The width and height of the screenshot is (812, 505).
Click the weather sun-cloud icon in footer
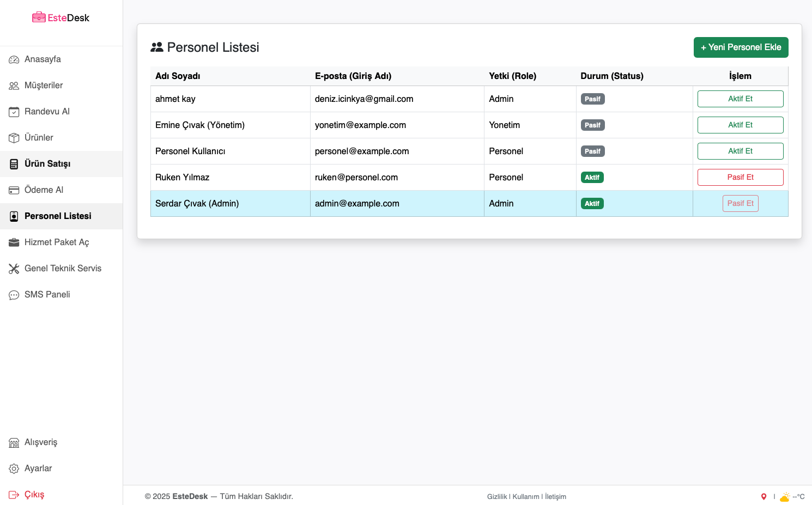[x=784, y=496]
